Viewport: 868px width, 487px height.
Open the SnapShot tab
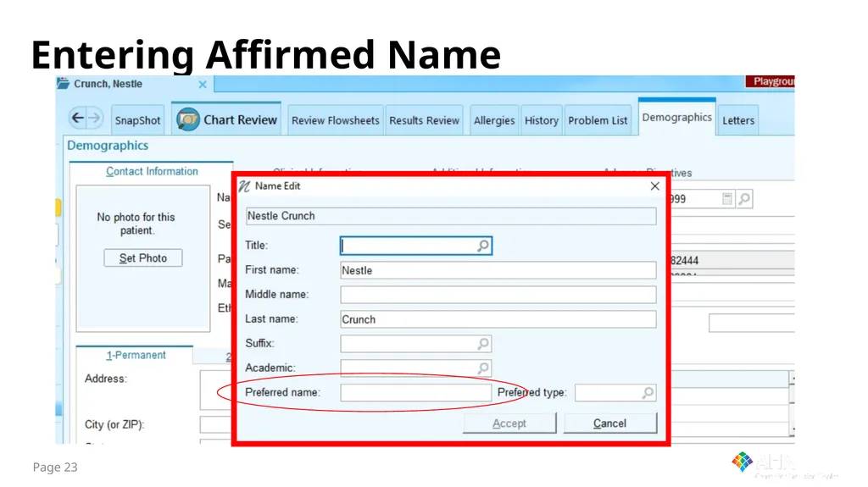pos(137,120)
